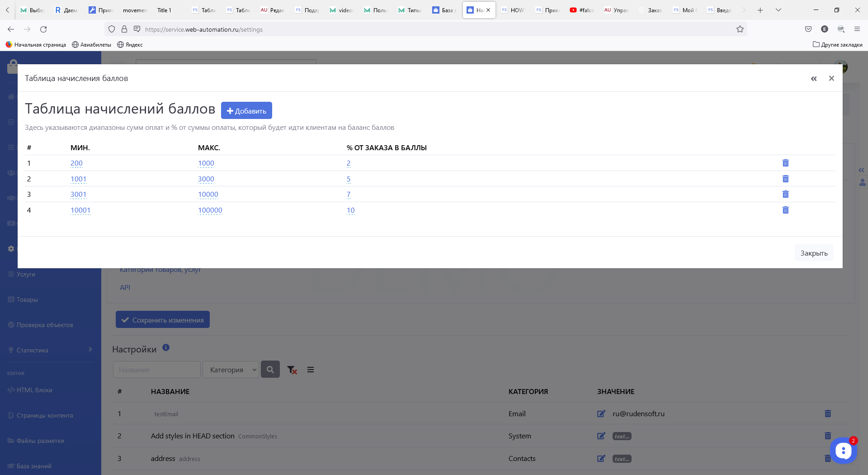The image size is (868, 475).
Task: Open a new browser tab
Action: click(760, 10)
